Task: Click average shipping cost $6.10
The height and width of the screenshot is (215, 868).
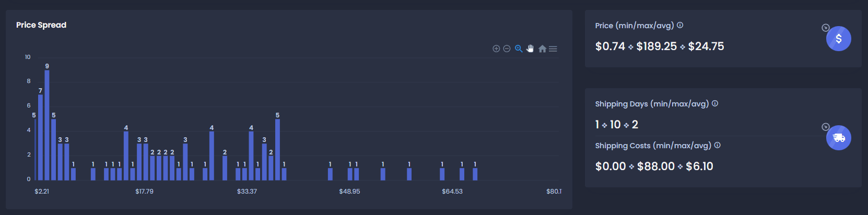Action: click(699, 166)
